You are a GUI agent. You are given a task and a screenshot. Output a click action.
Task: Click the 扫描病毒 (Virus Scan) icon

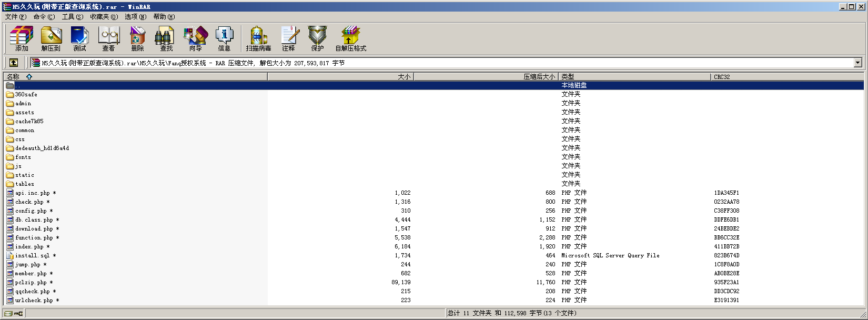[258, 39]
